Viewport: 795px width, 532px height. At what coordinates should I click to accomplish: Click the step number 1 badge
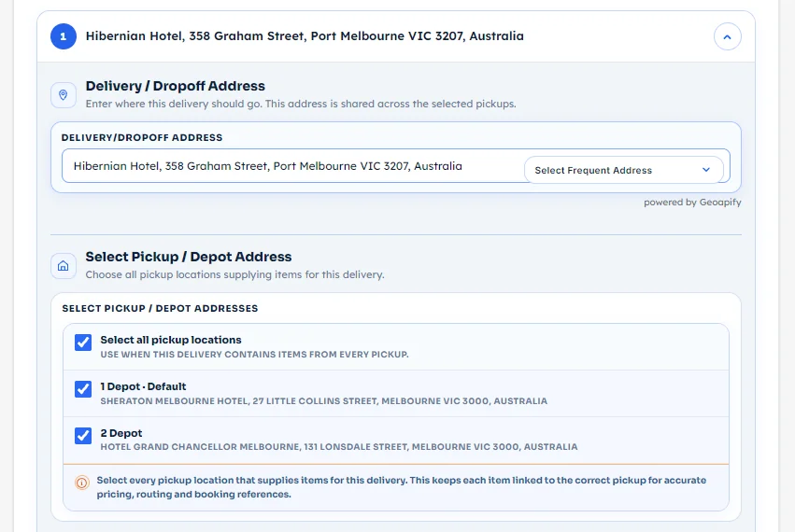64,36
